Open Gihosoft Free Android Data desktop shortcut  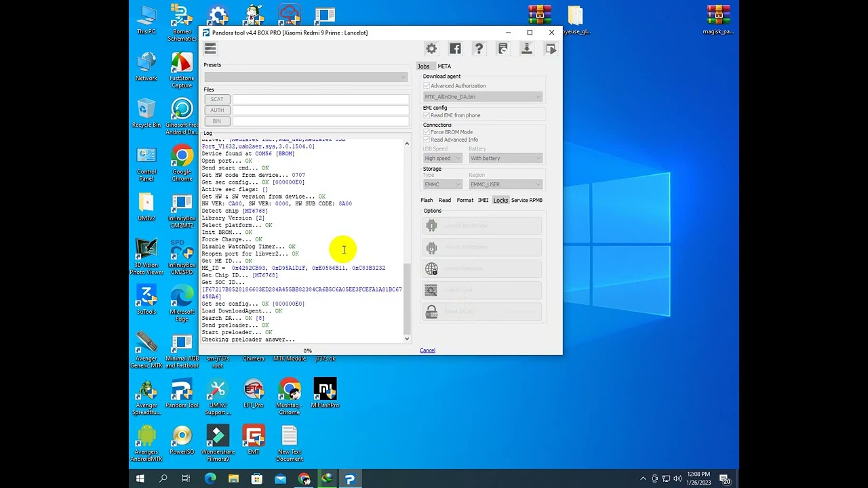coord(182,117)
